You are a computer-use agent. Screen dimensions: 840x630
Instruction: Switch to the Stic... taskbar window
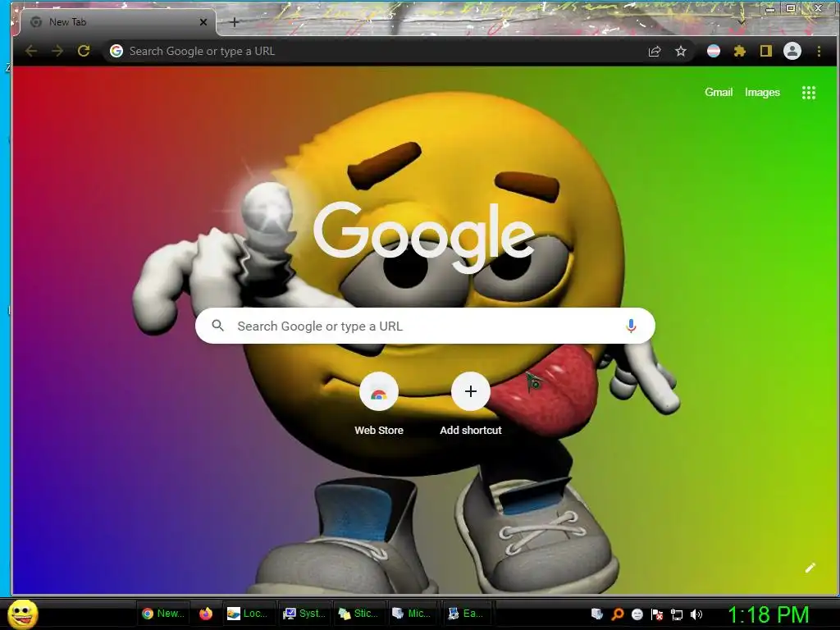(x=359, y=614)
